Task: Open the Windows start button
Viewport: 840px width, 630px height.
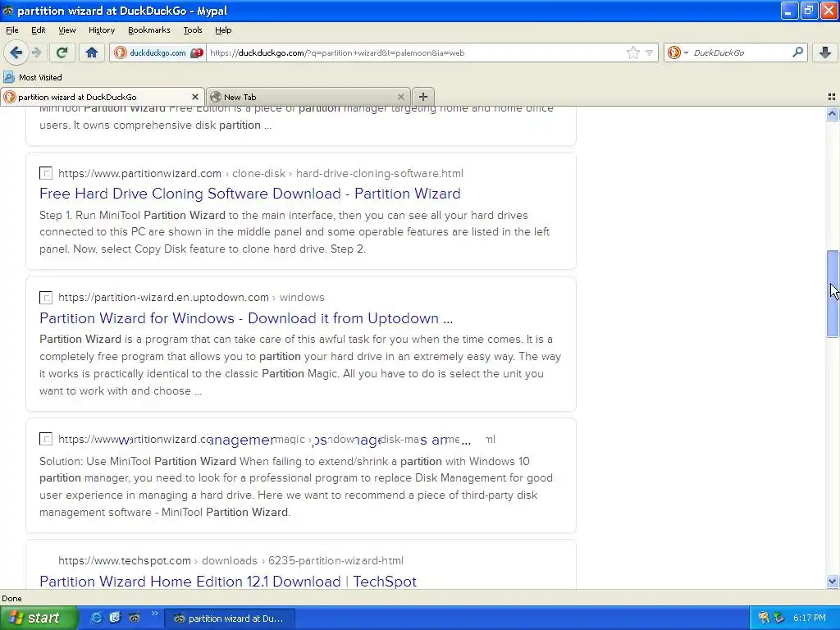Action: pos(39,618)
